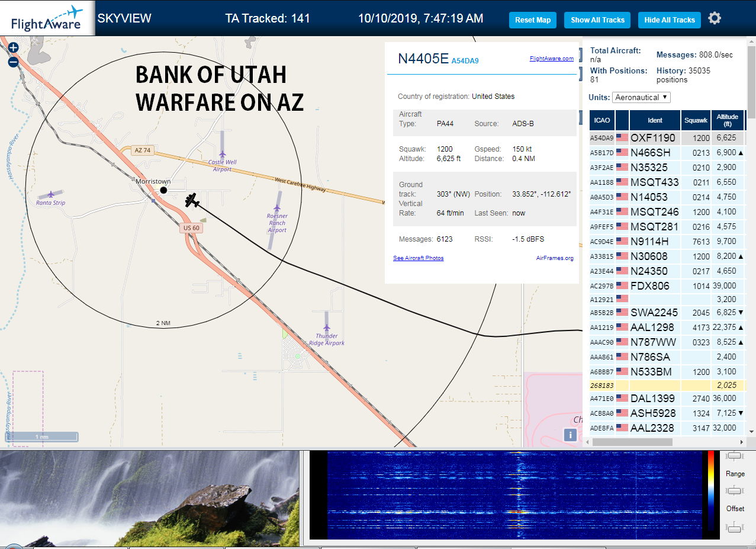Select the Roesner Ranch Airport marker
This screenshot has height=549, width=756.
[x=277, y=208]
